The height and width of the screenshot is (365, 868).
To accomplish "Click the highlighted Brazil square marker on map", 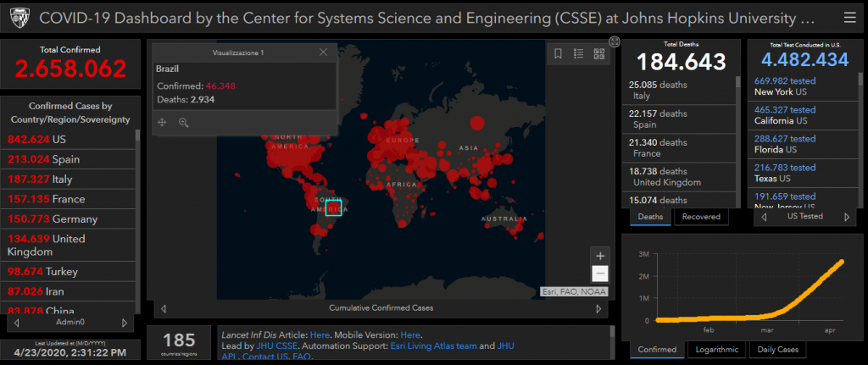I will pyautogui.click(x=334, y=207).
